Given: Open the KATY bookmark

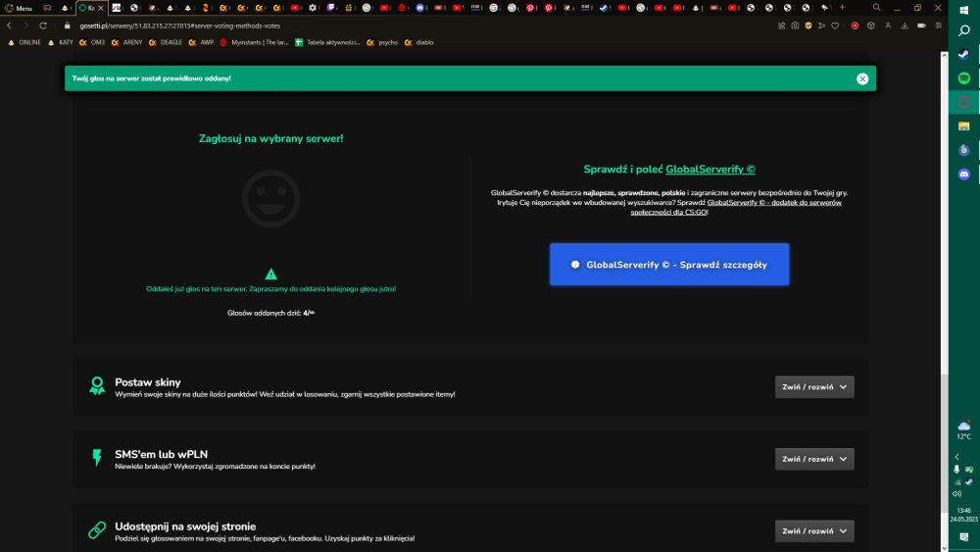Looking at the screenshot, I should click(61, 42).
